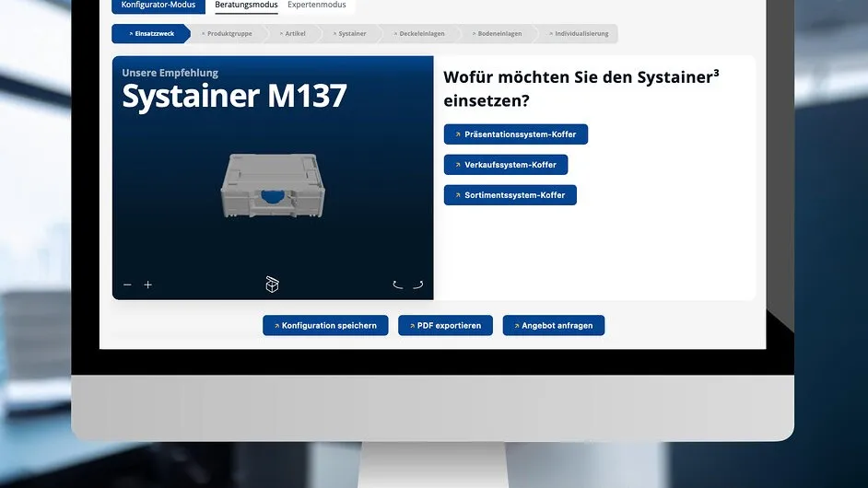Go to the Individualisierung step
Screen dimensions: 868x488
pos(579,34)
